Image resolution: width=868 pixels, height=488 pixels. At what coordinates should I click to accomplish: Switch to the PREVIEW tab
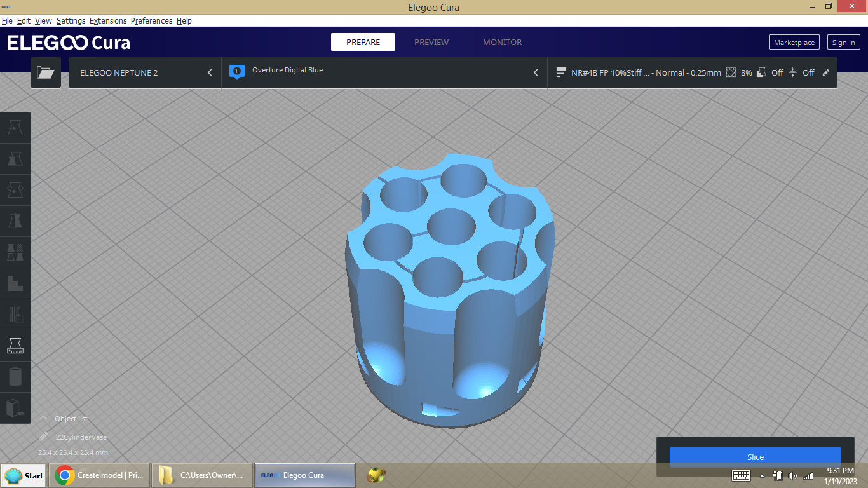[x=431, y=43]
